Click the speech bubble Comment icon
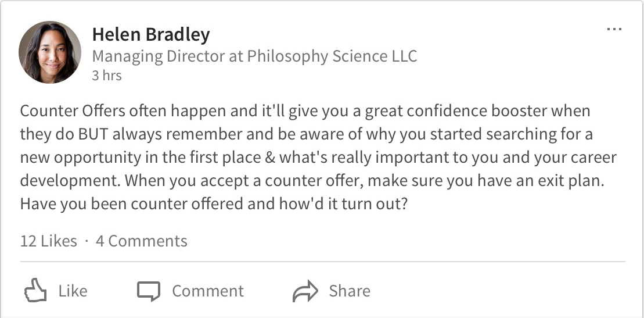 point(149,291)
